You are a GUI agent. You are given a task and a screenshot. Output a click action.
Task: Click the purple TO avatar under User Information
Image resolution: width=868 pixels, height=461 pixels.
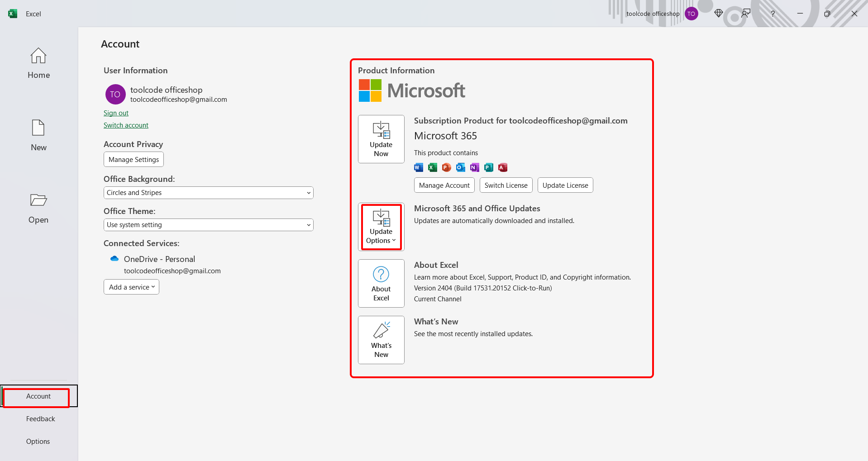115,94
